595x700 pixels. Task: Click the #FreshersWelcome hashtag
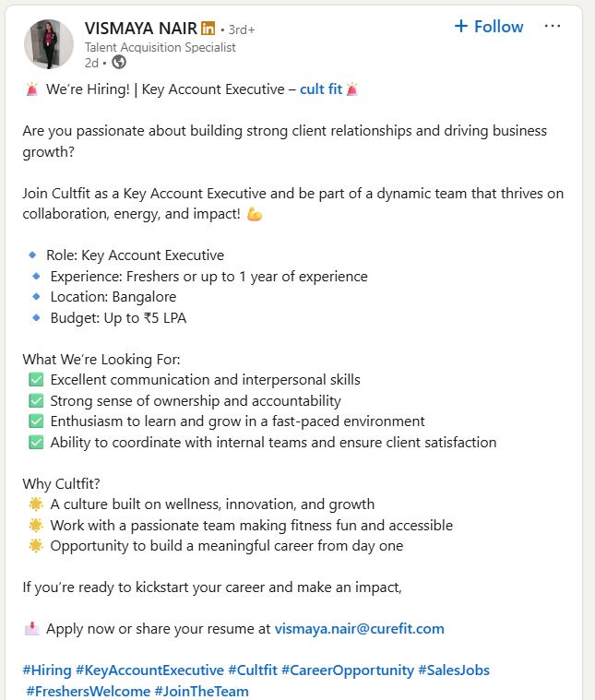pos(88,691)
